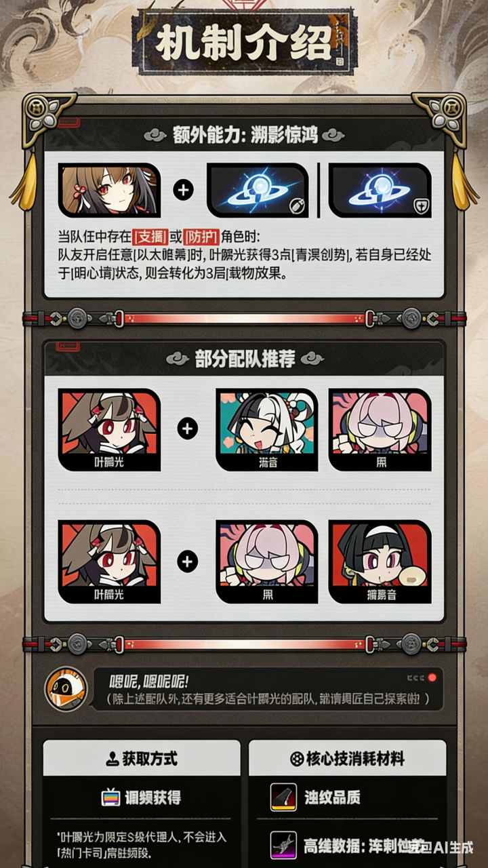Click the purple 高维数据 material icon
Viewport: 488px width, 868px height.
[283, 845]
